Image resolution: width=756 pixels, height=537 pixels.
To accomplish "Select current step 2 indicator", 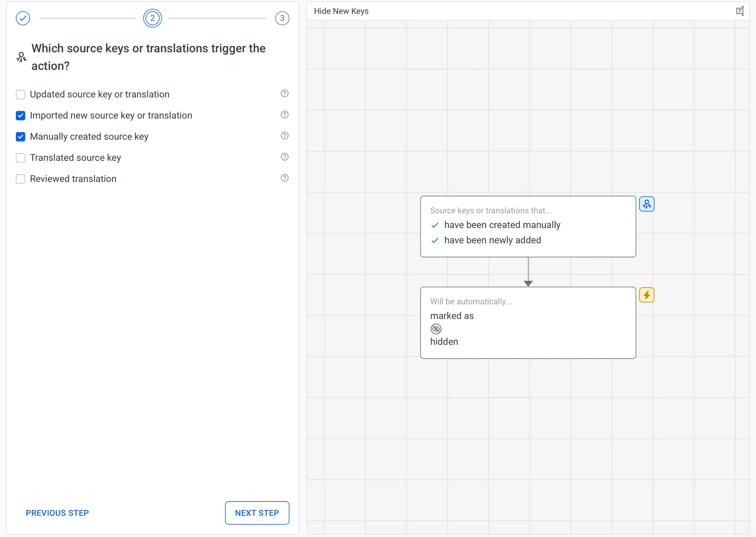I will click(x=152, y=18).
